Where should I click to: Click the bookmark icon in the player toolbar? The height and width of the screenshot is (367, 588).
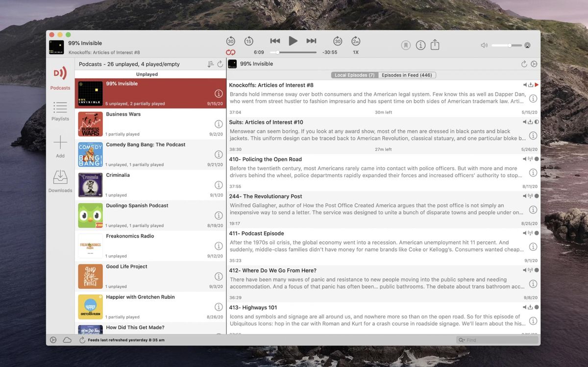406,45
